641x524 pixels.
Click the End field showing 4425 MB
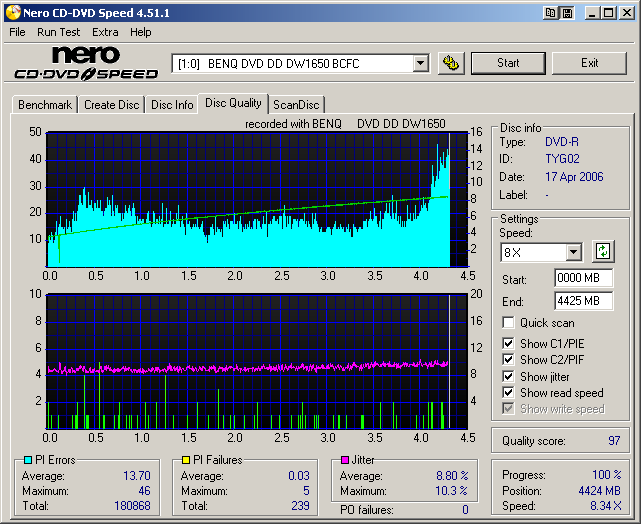(x=584, y=301)
